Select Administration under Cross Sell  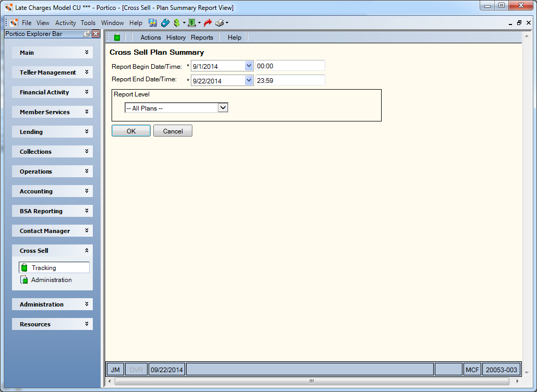[52, 280]
